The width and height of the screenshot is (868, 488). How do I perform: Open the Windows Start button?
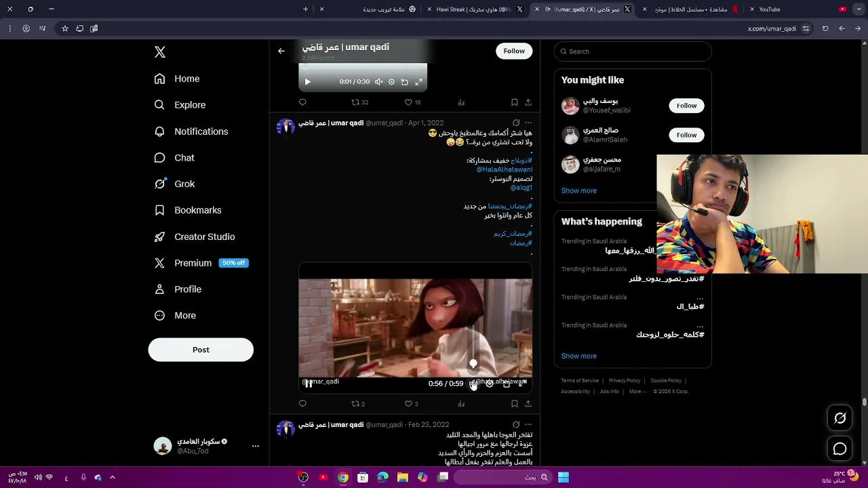(564, 477)
